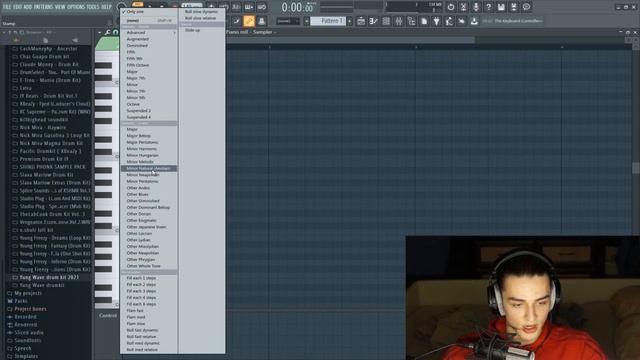
Task: Click the render export icon
Action: pyautogui.click(x=514, y=7)
